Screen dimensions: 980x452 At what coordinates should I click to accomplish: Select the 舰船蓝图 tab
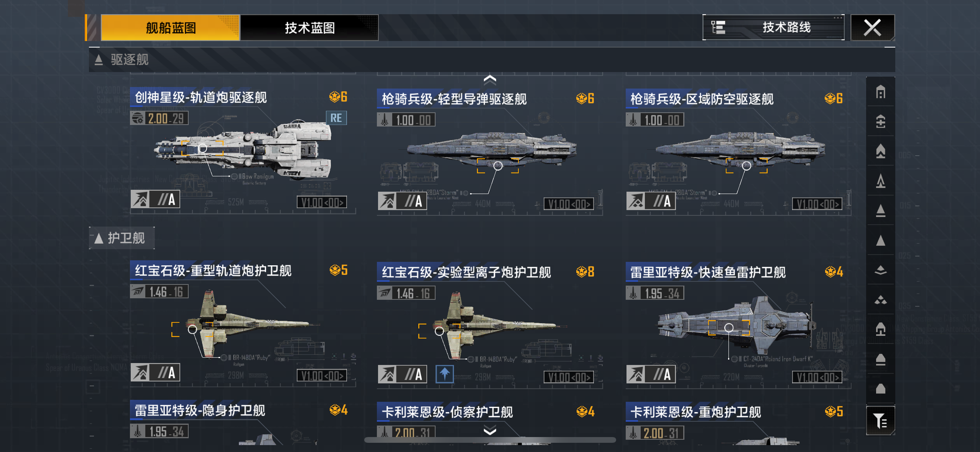pos(170,28)
